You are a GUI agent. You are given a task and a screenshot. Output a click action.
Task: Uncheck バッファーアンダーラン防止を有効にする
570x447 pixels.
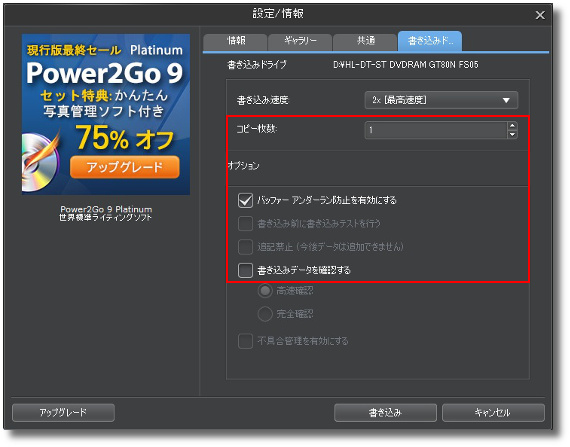[245, 200]
